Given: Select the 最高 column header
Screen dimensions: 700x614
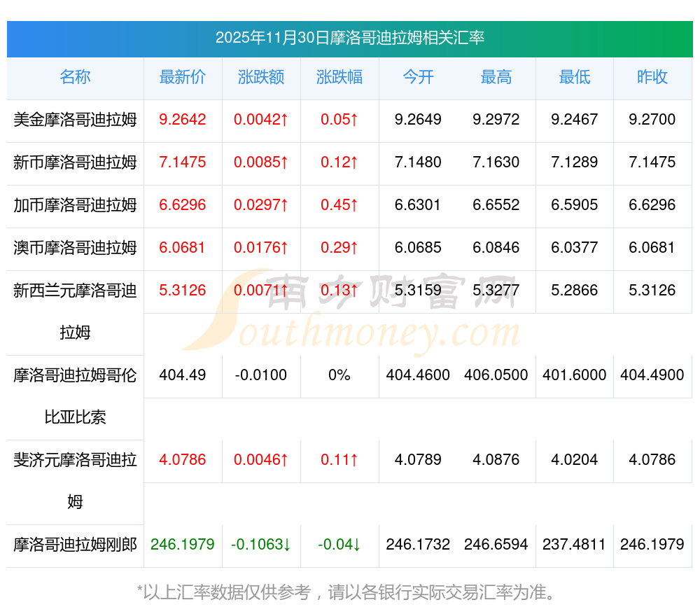Looking at the screenshot, I should 496,78.
